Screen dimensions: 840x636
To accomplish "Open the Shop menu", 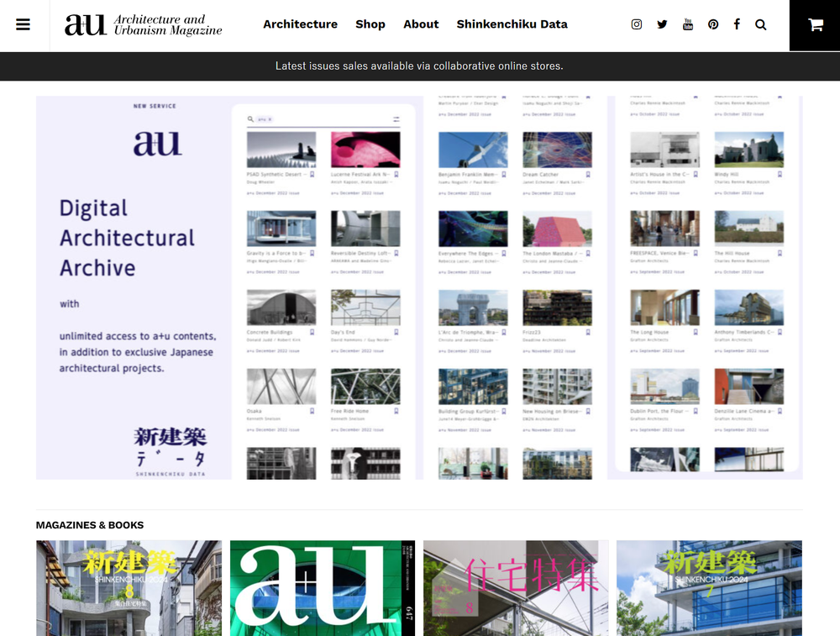I will click(370, 24).
